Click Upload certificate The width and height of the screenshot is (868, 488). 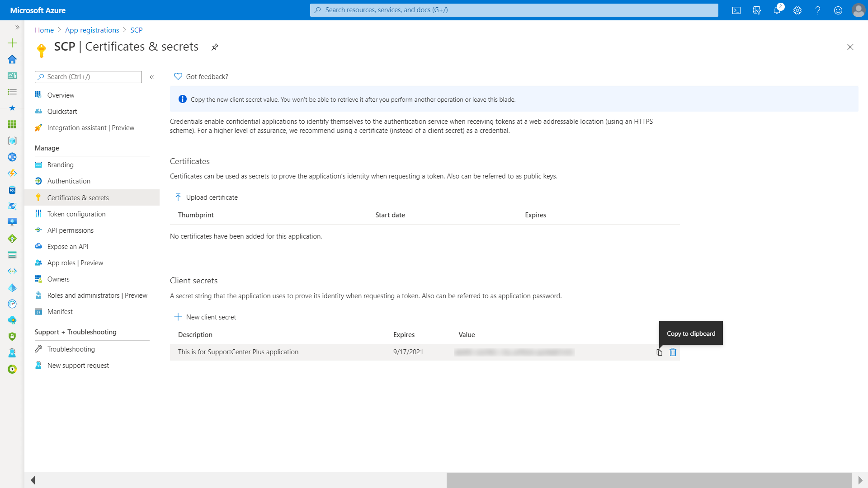(206, 197)
